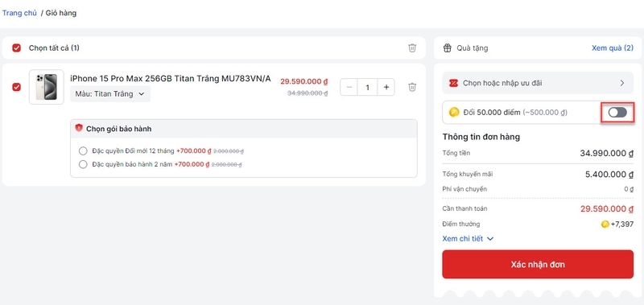Click the Phí vận chuyển value 0 ₫

629,189
